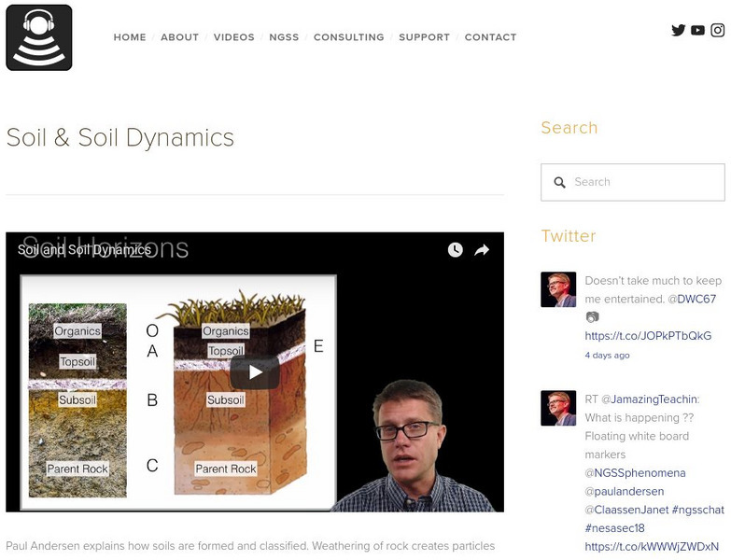The image size is (731, 560).
Task: Open the t.co/JOPkPTbQkG link
Action: [648, 336]
